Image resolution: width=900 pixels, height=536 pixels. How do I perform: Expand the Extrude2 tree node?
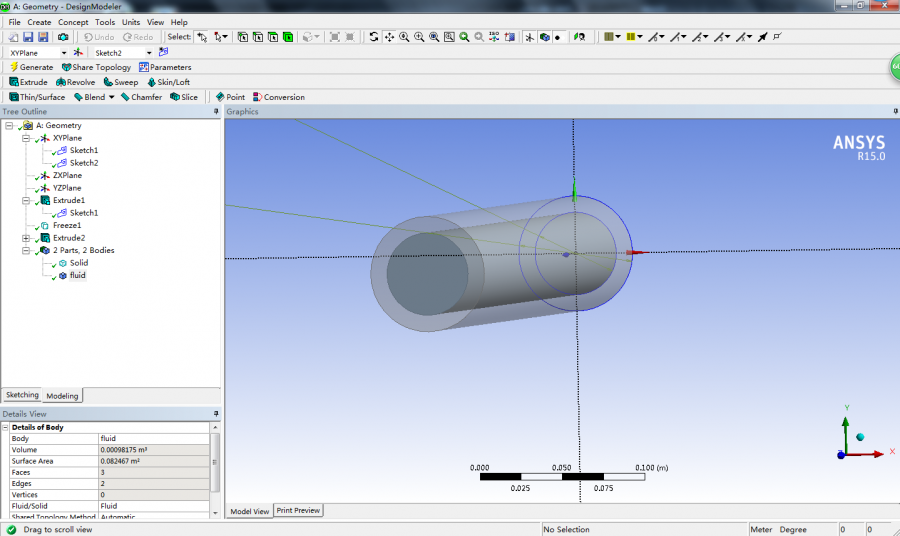pyautogui.click(x=25, y=238)
